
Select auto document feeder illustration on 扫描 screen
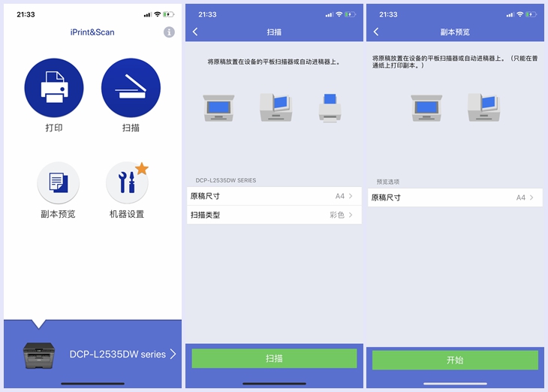(276, 107)
